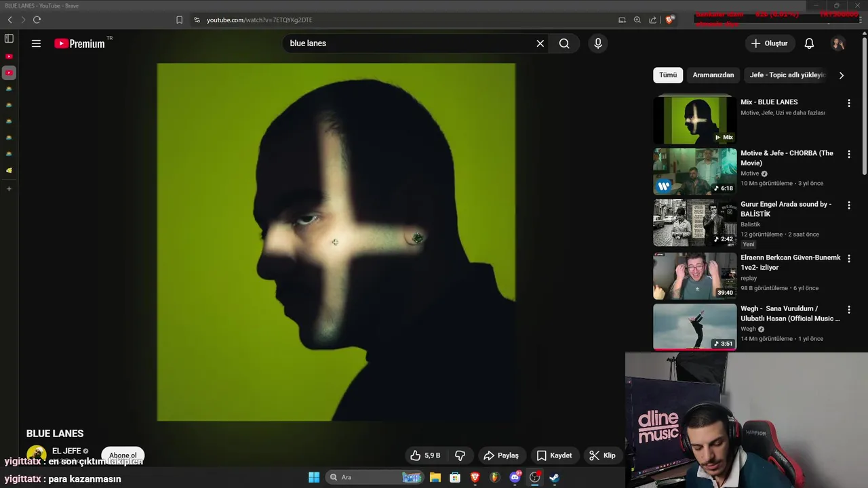Open account avatar menu
The width and height of the screenshot is (868, 488).
pyautogui.click(x=838, y=43)
